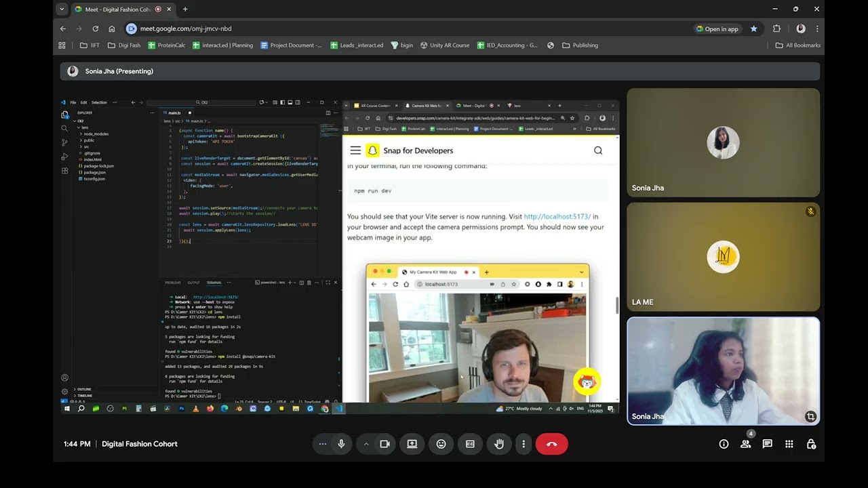Reload the Meet page
The image size is (868, 488).
(96, 28)
